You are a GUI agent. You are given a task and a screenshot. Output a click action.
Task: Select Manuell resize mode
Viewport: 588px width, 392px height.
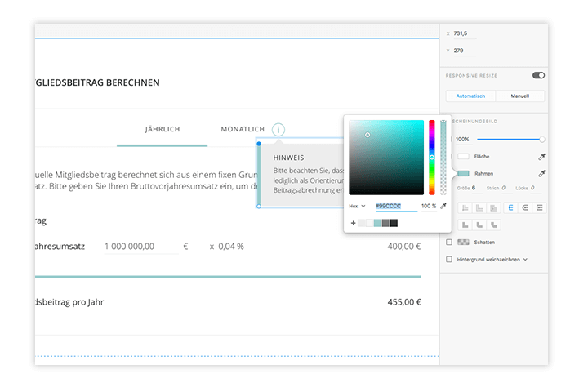[x=519, y=96]
